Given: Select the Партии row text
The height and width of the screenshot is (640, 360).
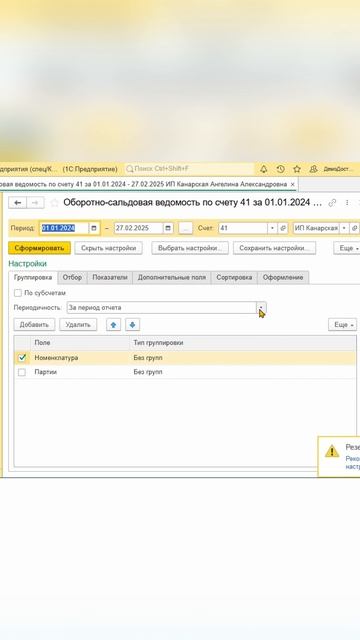Looking at the screenshot, I should 46,372.
